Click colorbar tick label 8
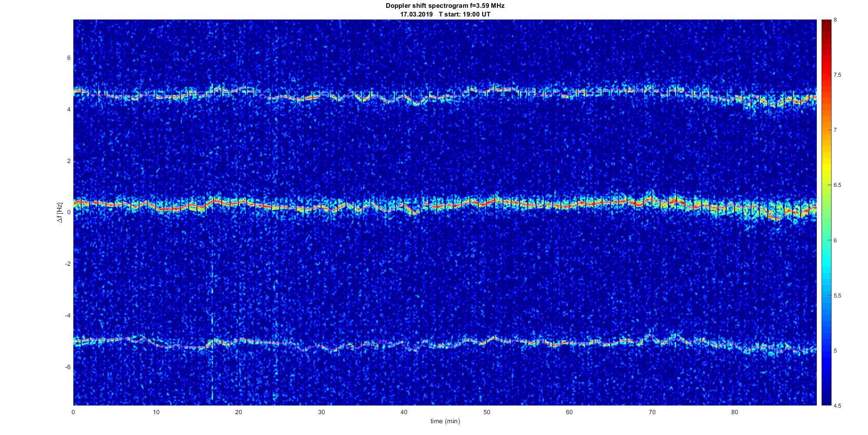Viewport: 868px width, 435px height. (x=835, y=20)
